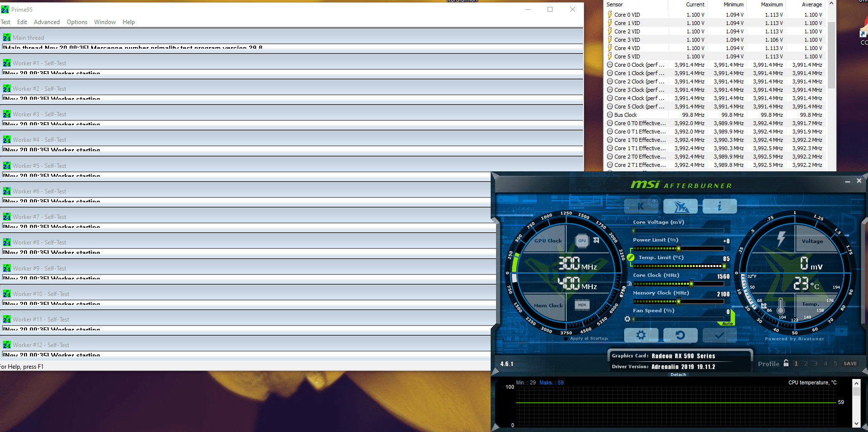Select Afterburner profile slot 3
868x432 pixels.
point(815,364)
